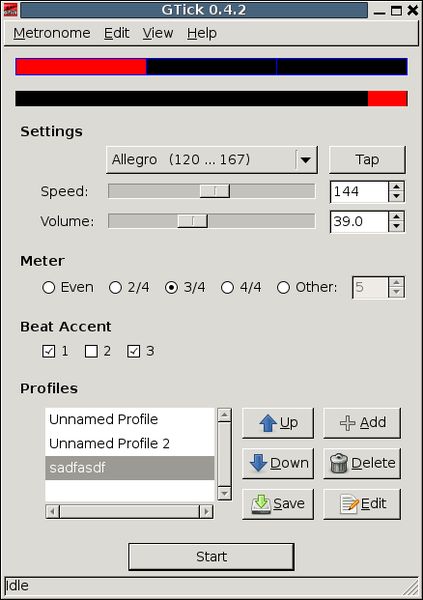This screenshot has width=423, height=600.
Task: Click the Save disk icon
Action: click(x=261, y=504)
